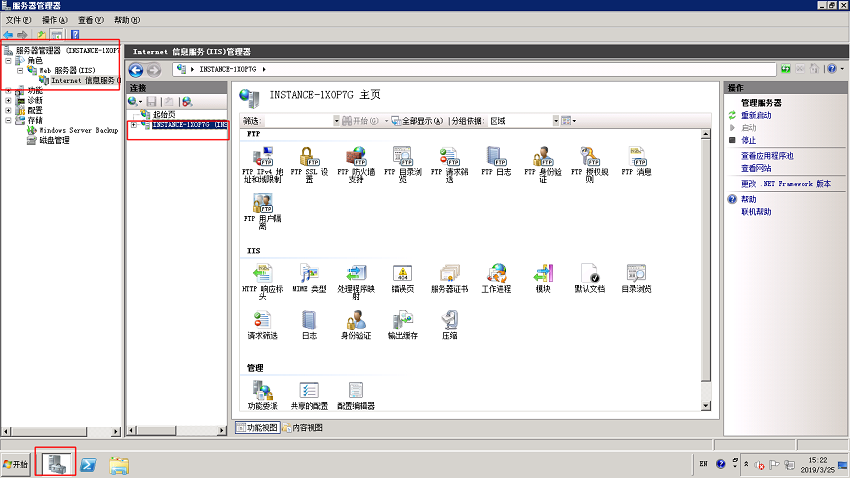Collapse the 角色 tree node
This screenshot has width=850, height=478.
[8, 61]
